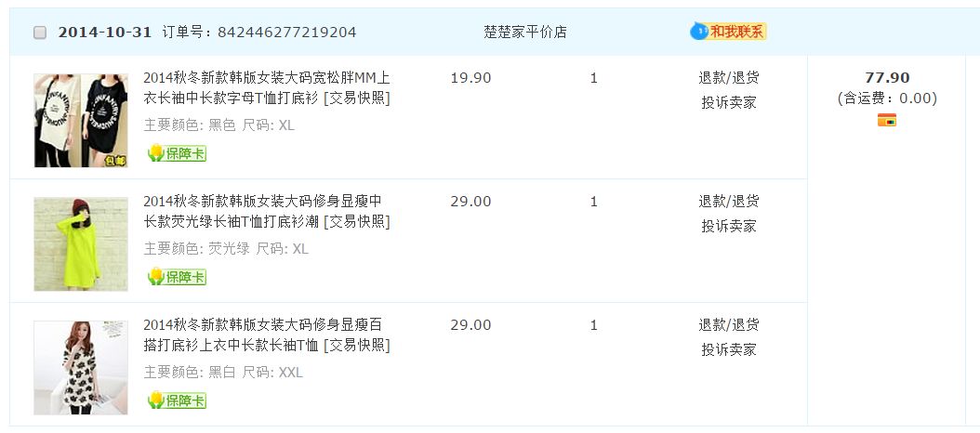Screen dimensions: 980x433
Task: Open the fluorescent green dress thumbnail
Action: pos(81,244)
